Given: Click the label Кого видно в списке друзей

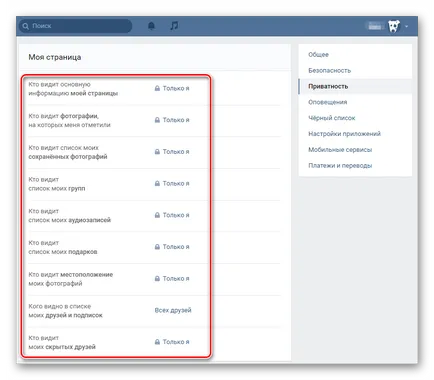Looking at the screenshot, I should point(65,311).
